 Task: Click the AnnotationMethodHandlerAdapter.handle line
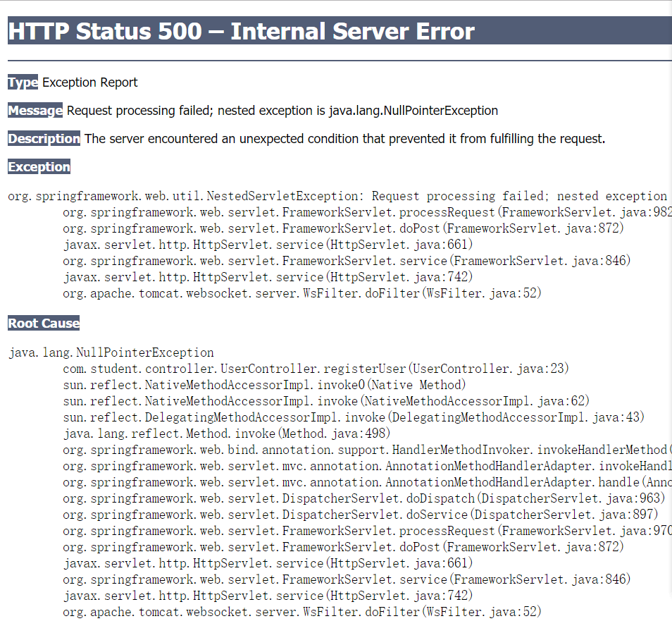click(367, 482)
